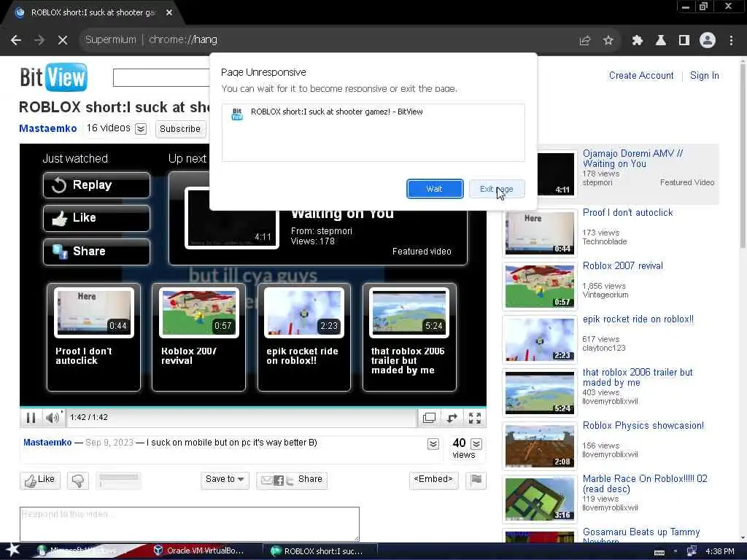The width and height of the screenshot is (747, 560).
Task: Click the BitView logo
Action: [x=53, y=77]
